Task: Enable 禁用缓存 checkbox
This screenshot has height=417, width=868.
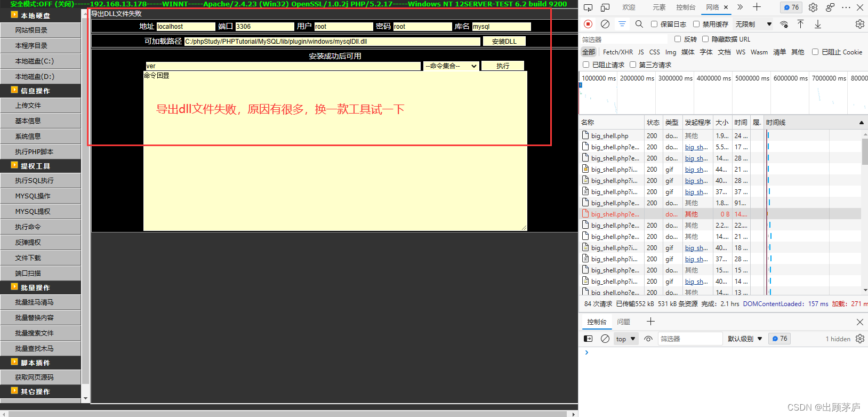Action: pyautogui.click(x=696, y=24)
